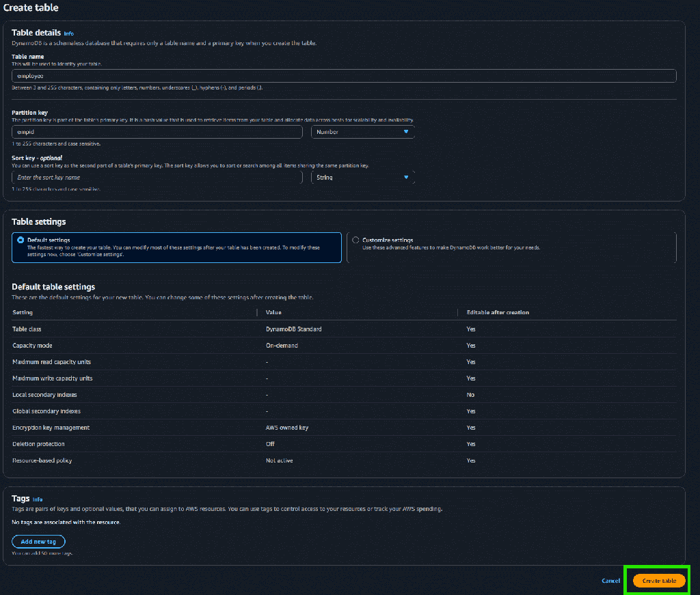The height and width of the screenshot is (595, 700).
Task: Click the Maximum write capacity units label
Action: [52, 378]
